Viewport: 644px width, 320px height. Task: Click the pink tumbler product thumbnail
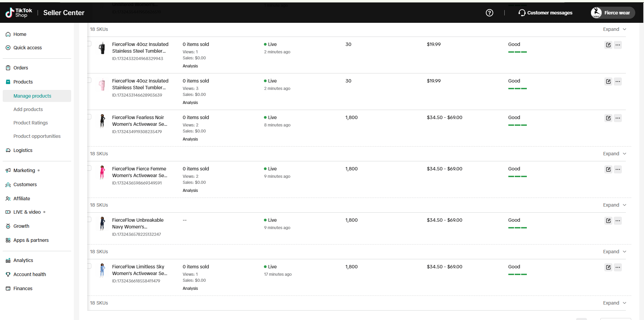point(102,85)
